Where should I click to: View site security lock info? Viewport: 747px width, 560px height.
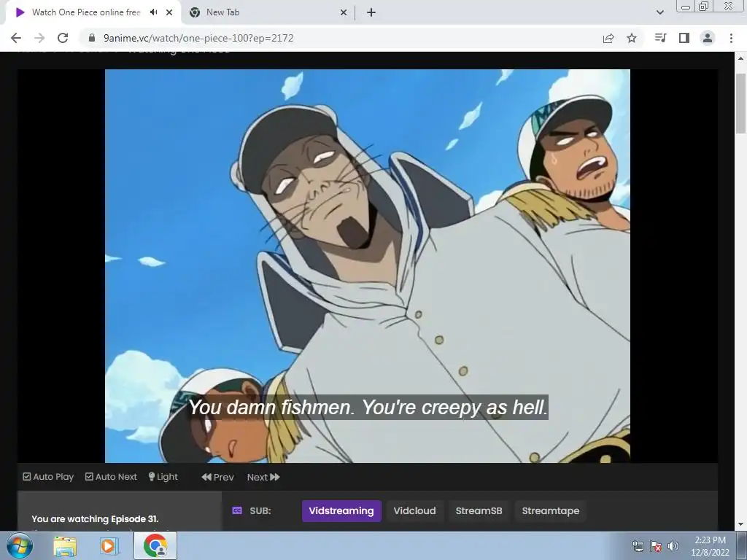coord(92,38)
